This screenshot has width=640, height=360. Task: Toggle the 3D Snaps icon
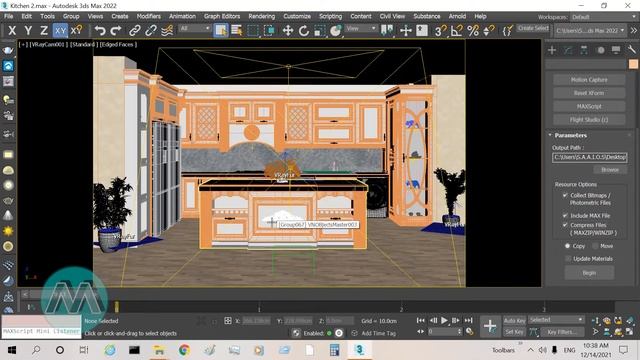[440, 31]
